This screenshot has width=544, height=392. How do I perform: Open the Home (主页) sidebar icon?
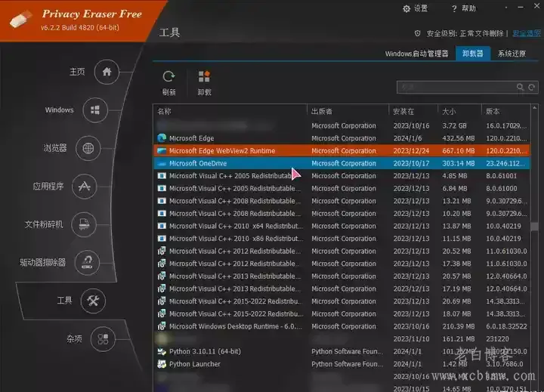107,72
